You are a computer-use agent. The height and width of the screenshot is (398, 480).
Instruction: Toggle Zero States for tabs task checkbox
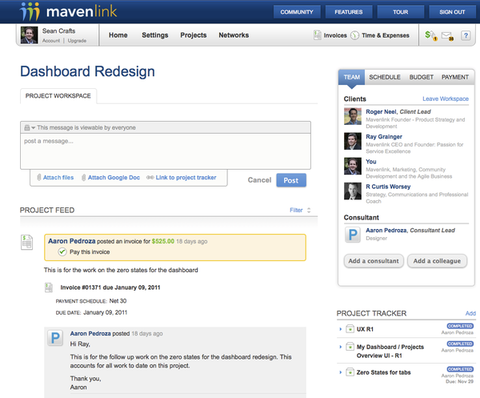click(350, 372)
